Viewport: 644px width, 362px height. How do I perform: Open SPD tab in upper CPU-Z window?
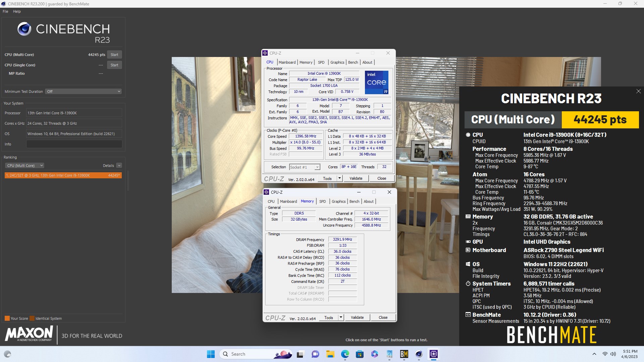pyautogui.click(x=321, y=62)
